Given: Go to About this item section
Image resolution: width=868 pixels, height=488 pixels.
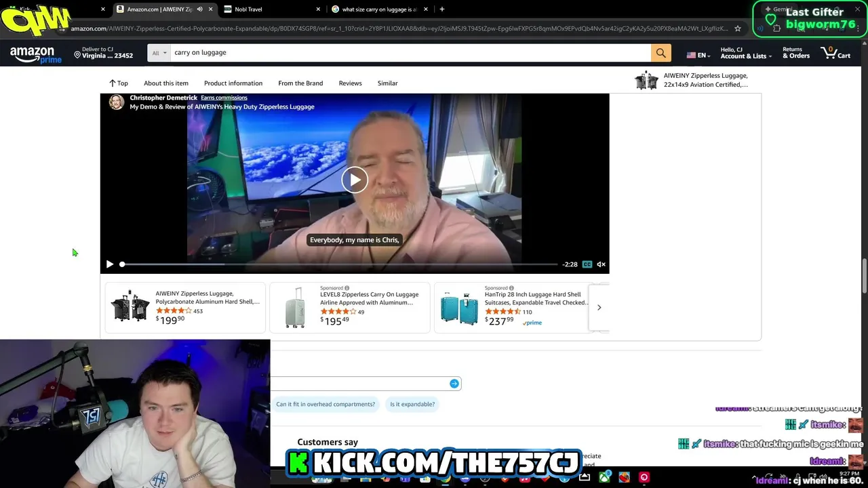Looking at the screenshot, I should pos(165,83).
